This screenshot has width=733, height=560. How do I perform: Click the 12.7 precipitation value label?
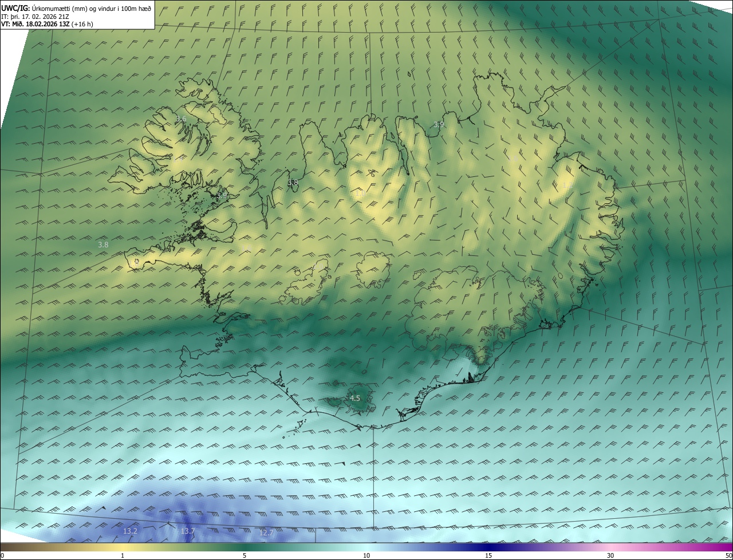click(x=266, y=533)
